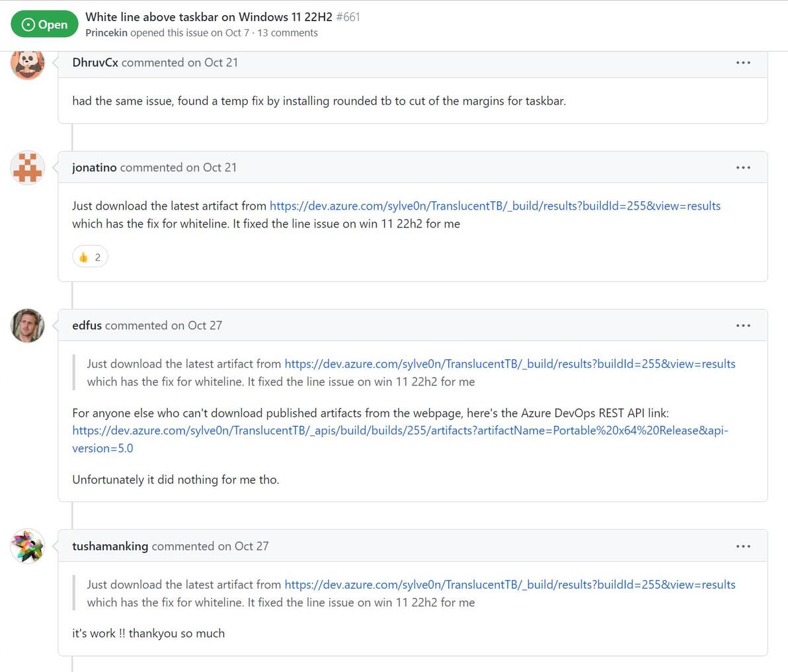Image resolution: width=788 pixels, height=672 pixels.
Task: Visit DhruvCx username profile link
Action: click(95, 63)
